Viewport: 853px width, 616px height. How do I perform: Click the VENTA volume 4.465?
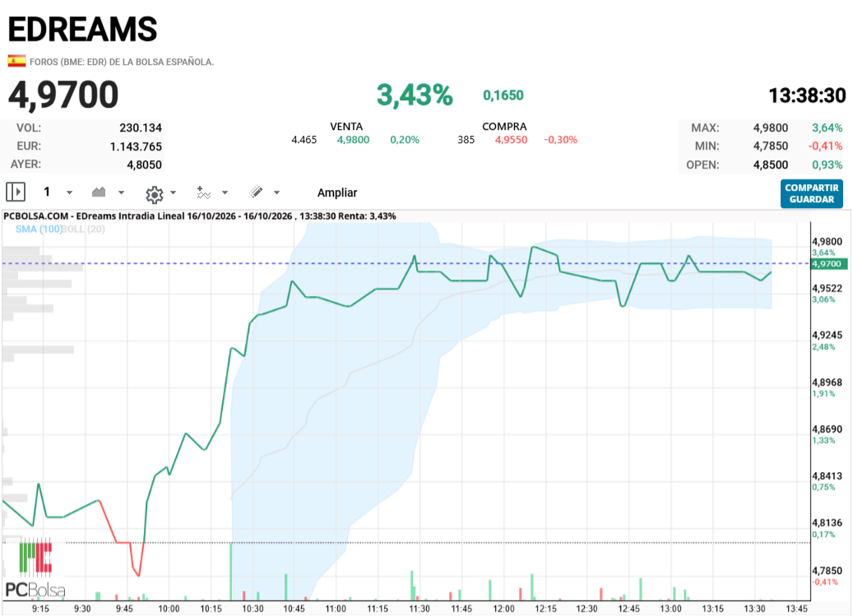click(304, 140)
